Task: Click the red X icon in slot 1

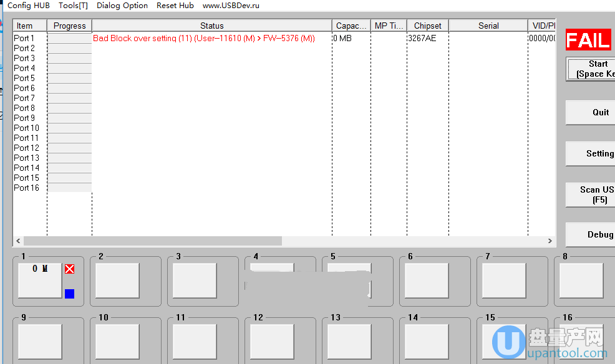Action: pyautogui.click(x=69, y=269)
